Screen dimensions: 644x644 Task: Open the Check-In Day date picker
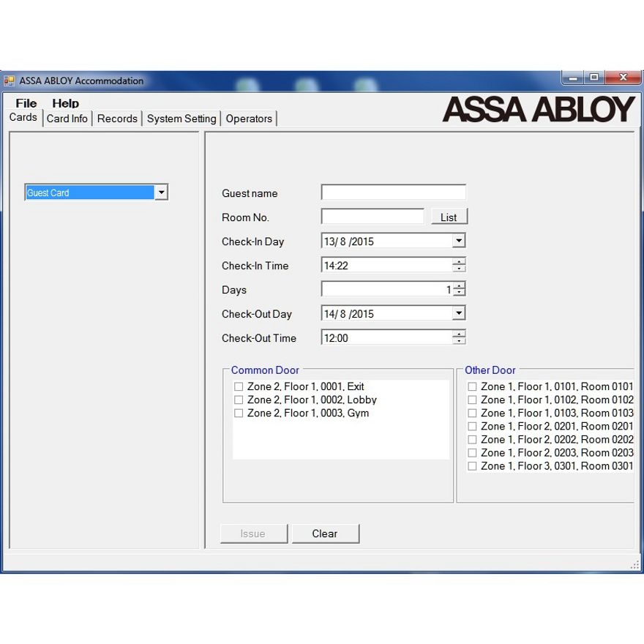[x=458, y=241]
